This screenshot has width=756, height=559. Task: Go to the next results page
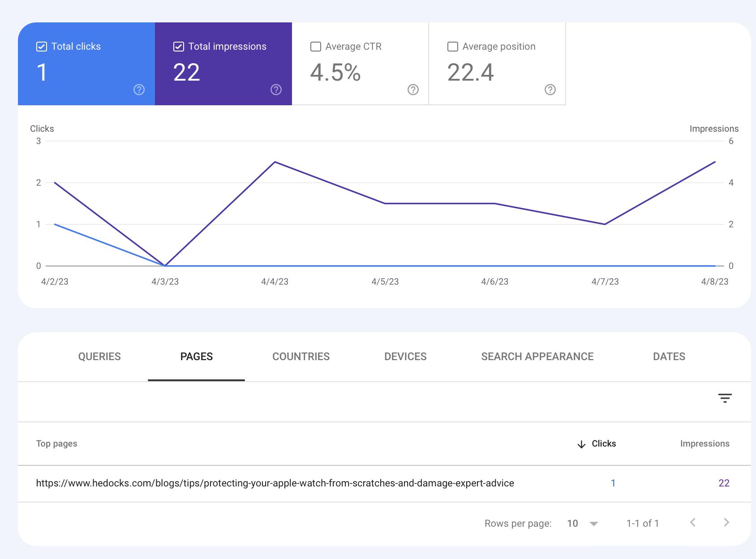(x=726, y=523)
